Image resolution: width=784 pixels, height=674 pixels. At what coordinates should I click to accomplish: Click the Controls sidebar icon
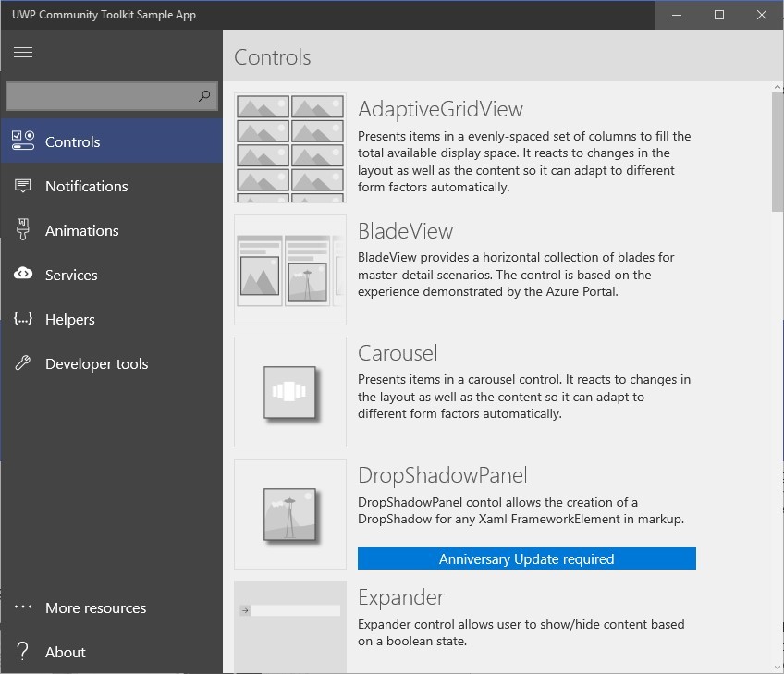pos(23,141)
